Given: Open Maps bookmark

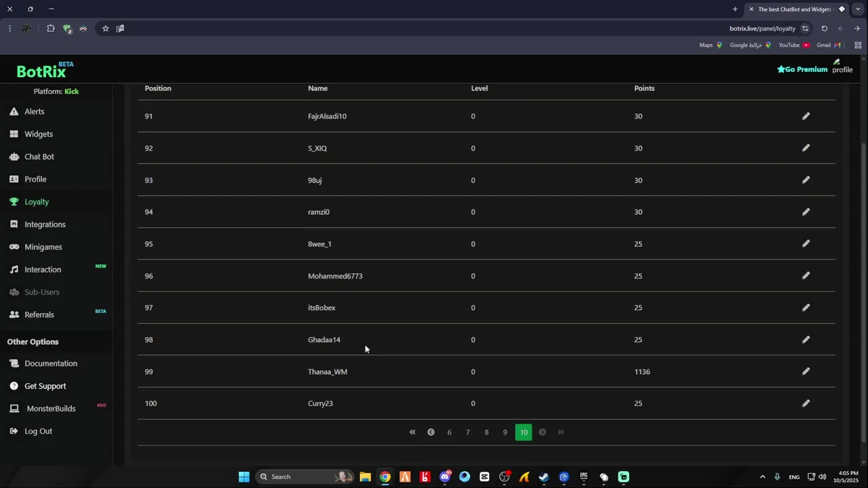Looking at the screenshot, I should (x=711, y=45).
